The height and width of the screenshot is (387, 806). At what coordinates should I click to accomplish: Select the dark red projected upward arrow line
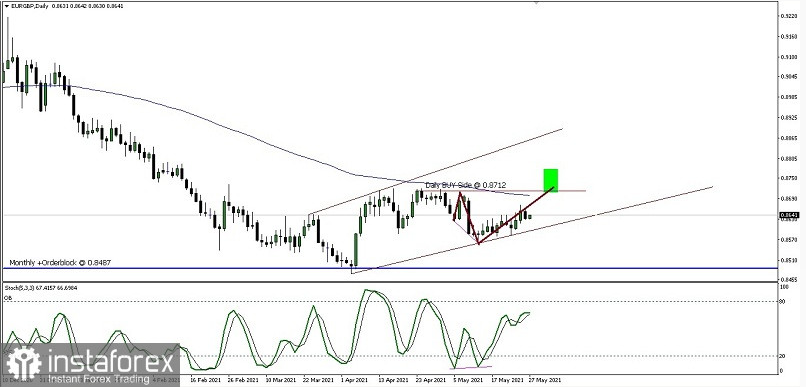click(516, 216)
